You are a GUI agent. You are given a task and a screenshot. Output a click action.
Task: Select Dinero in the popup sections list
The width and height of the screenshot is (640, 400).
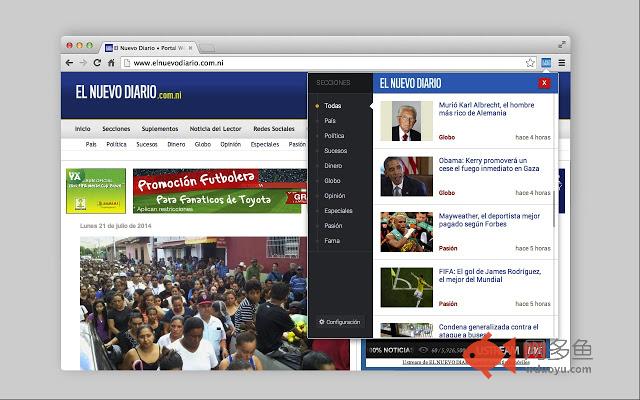[333, 166]
